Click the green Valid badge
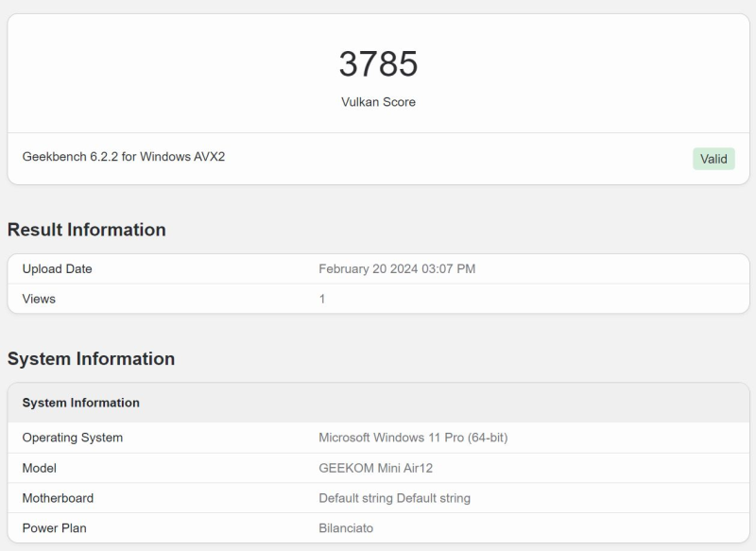The image size is (756, 551). point(713,159)
